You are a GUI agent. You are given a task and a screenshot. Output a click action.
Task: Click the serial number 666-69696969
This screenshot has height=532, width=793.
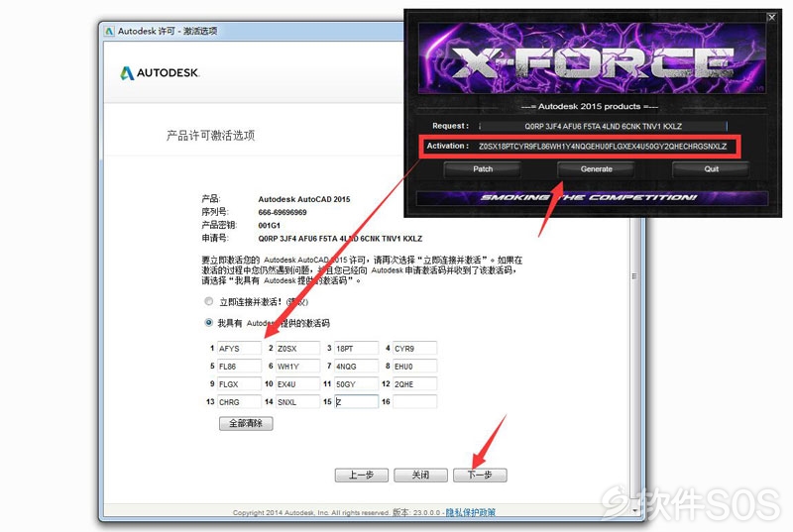coord(283,212)
